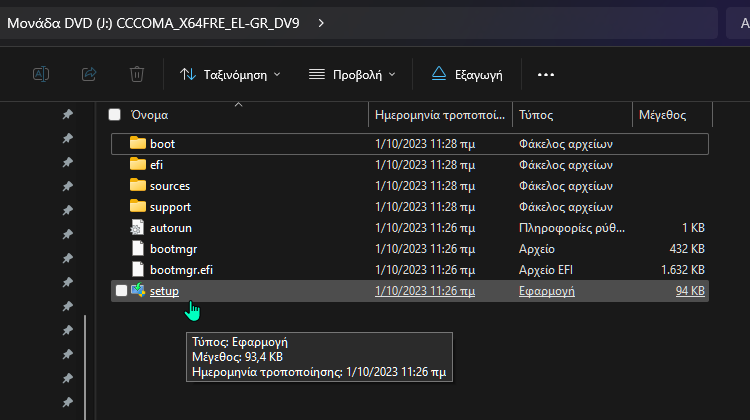The height and width of the screenshot is (420, 750).
Task: Click the Delete trash icon
Action: click(137, 74)
